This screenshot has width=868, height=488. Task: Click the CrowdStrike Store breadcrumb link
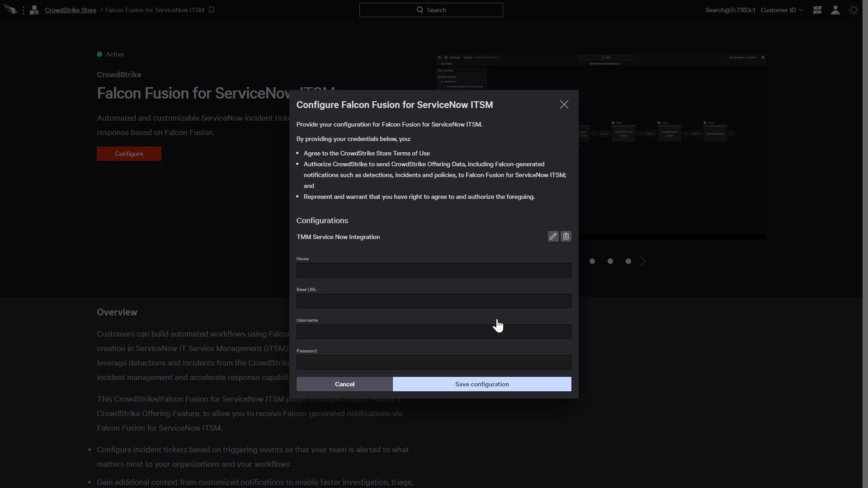coord(71,9)
